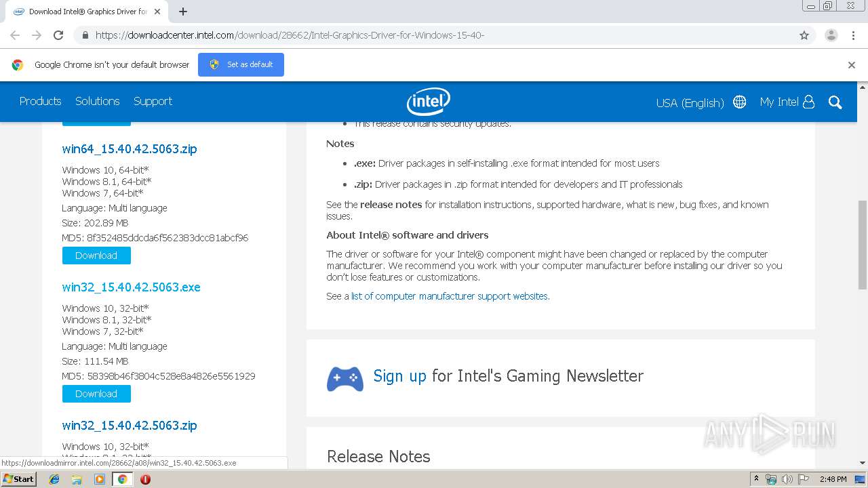The height and width of the screenshot is (488, 868).
Task: Click the 2:48 PM system clock
Action: [x=833, y=479]
